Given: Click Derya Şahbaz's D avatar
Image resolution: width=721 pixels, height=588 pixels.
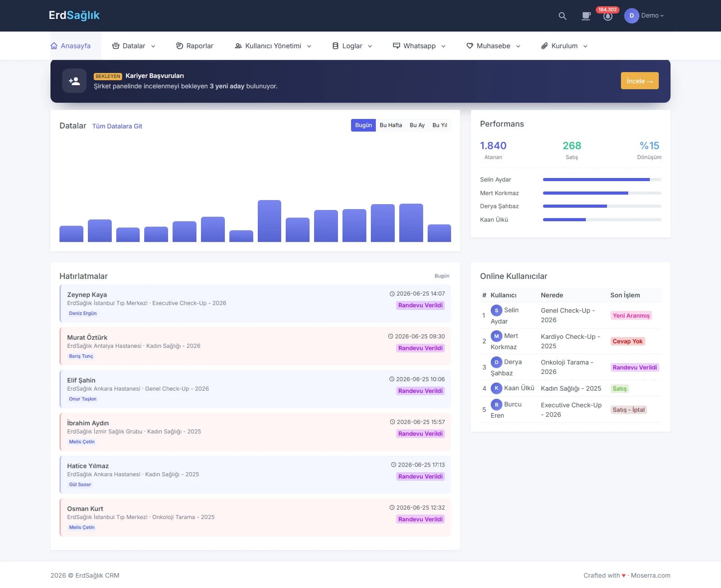Looking at the screenshot, I should coord(496,362).
